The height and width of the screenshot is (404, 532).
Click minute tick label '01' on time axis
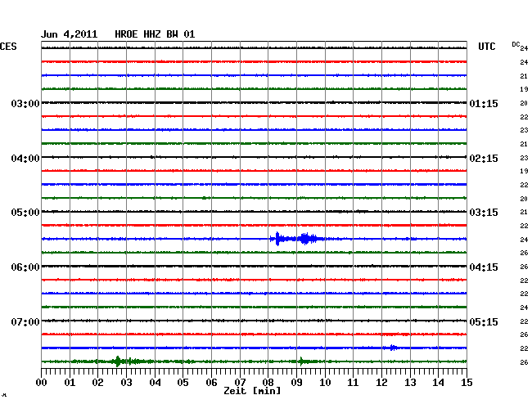70,383
